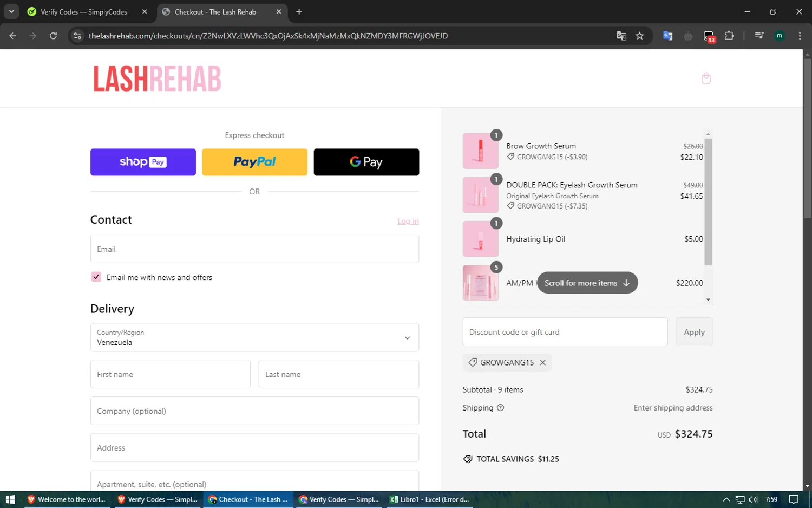
Task: Click the TOTAL SAVINGS $11.25 text
Action: 518,459
